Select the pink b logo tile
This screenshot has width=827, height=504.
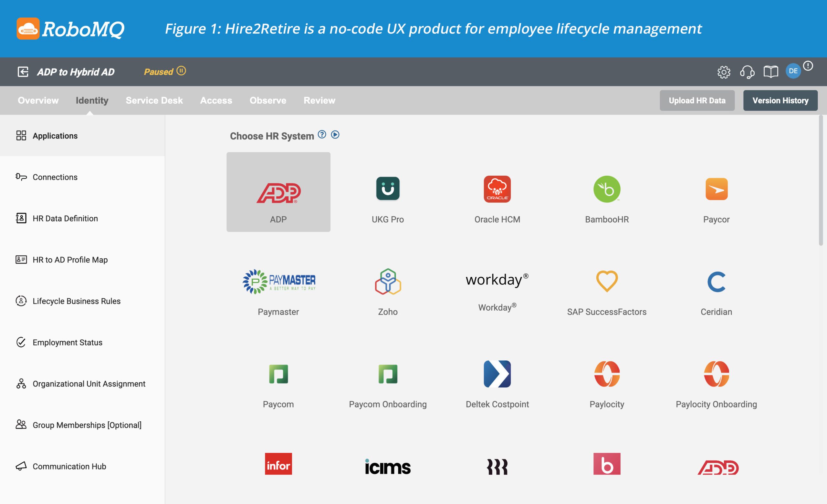point(607,464)
